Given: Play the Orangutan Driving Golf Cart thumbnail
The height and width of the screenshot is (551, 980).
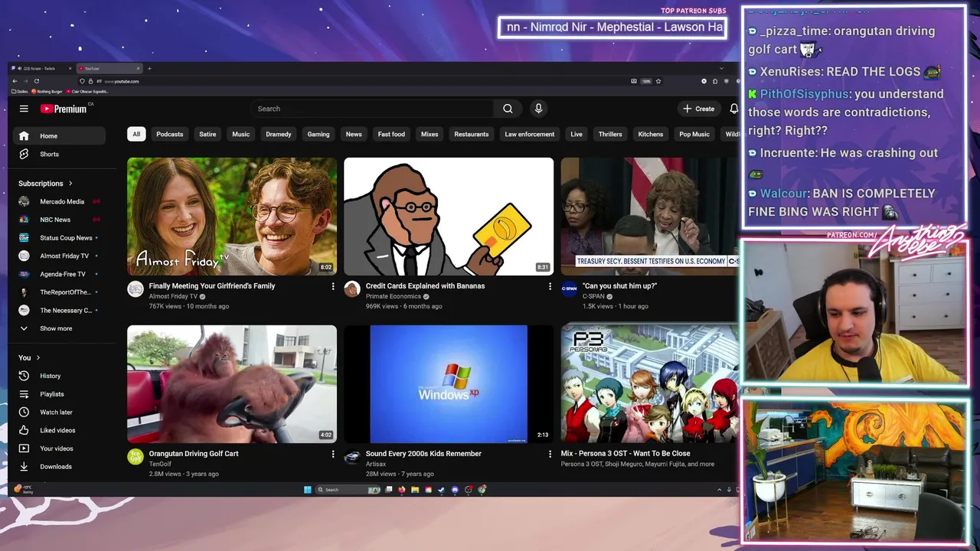Looking at the screenshot, I should tap(232, 384).
